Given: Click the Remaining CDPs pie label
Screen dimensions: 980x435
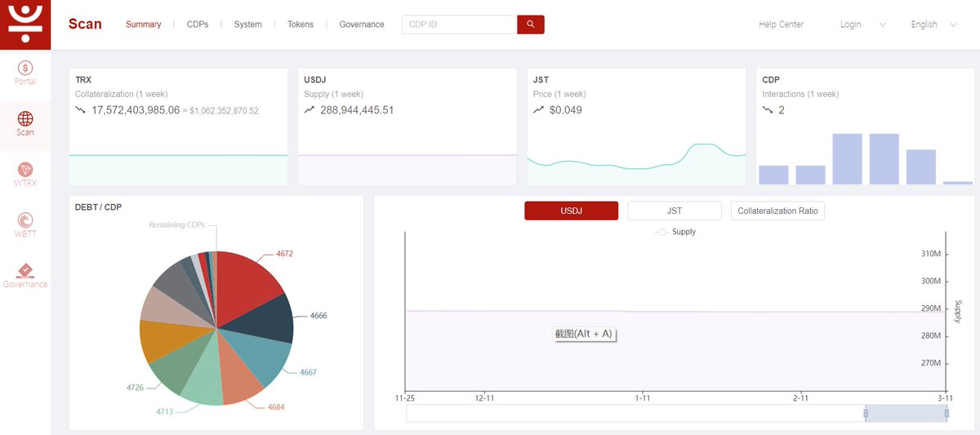Looking at the screenshot, I should [176, 224].
